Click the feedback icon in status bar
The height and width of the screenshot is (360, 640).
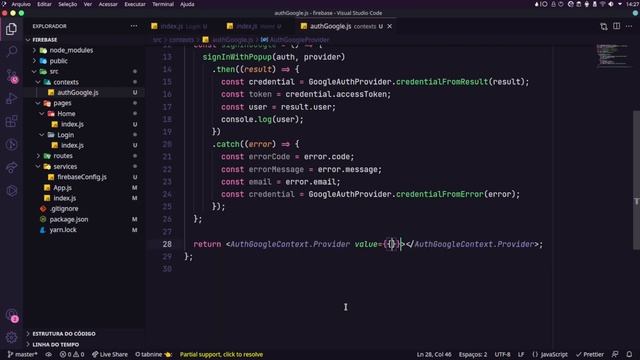coord(615,354)
